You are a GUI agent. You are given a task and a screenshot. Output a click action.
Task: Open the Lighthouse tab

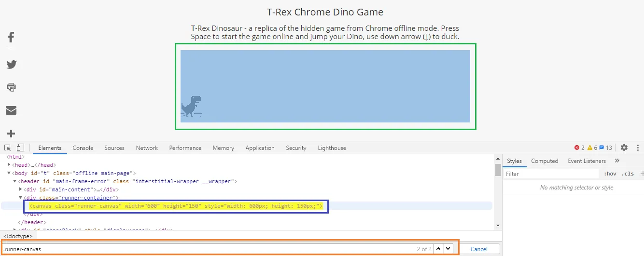click(332, 148)
